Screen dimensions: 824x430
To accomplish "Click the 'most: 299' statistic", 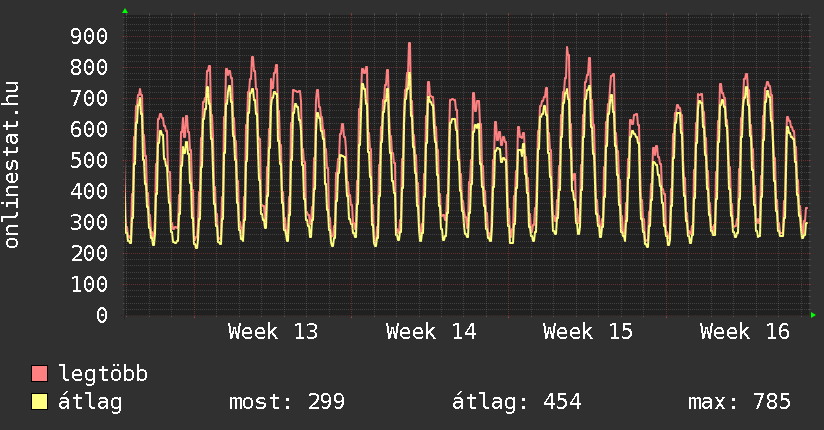I will click(x=287, y=402).
